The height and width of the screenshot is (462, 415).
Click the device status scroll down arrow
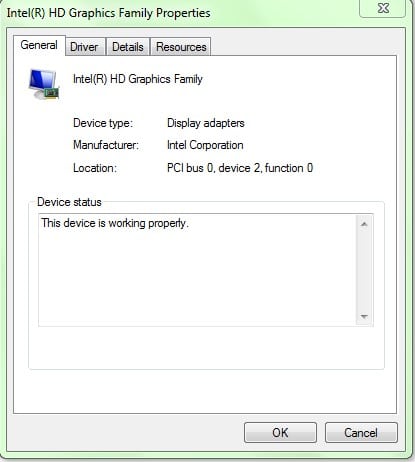364,316
